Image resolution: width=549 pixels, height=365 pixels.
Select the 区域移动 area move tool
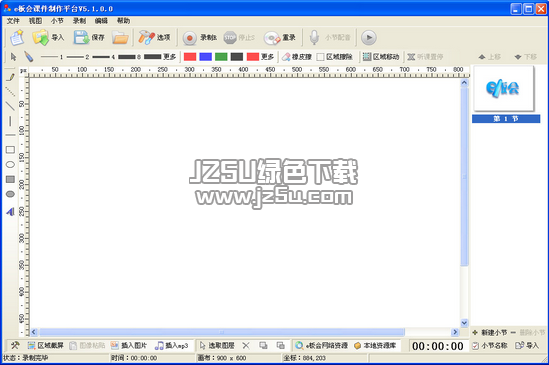point(381,57)
